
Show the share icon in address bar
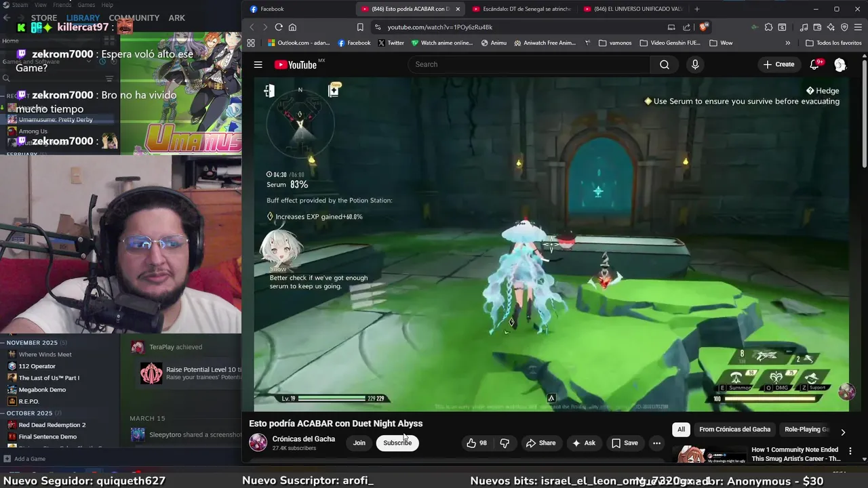point(686,27)
